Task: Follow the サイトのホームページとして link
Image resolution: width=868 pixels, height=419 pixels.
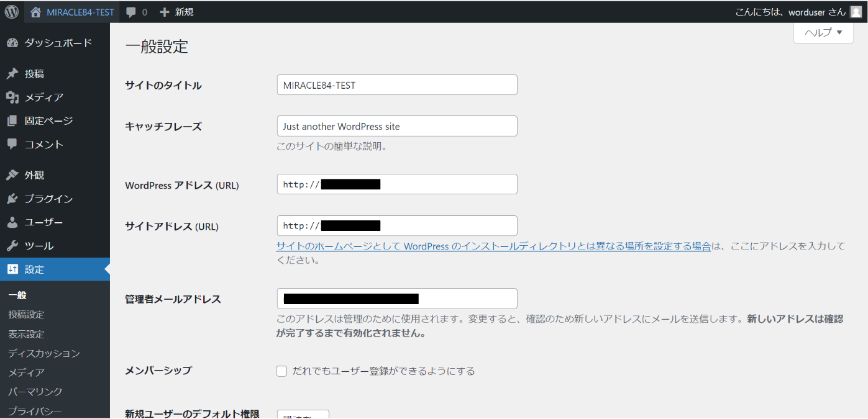Action: 493,246
